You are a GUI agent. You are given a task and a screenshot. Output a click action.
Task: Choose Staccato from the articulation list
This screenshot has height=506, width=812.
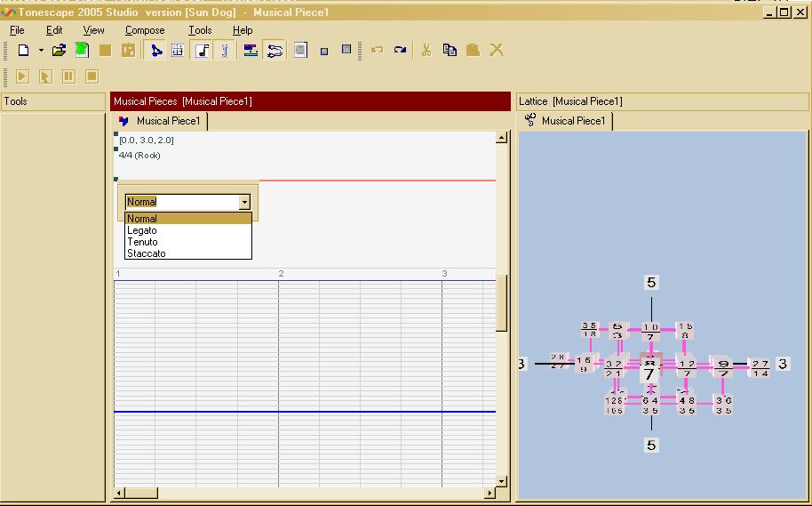click(x=188, y=253)
